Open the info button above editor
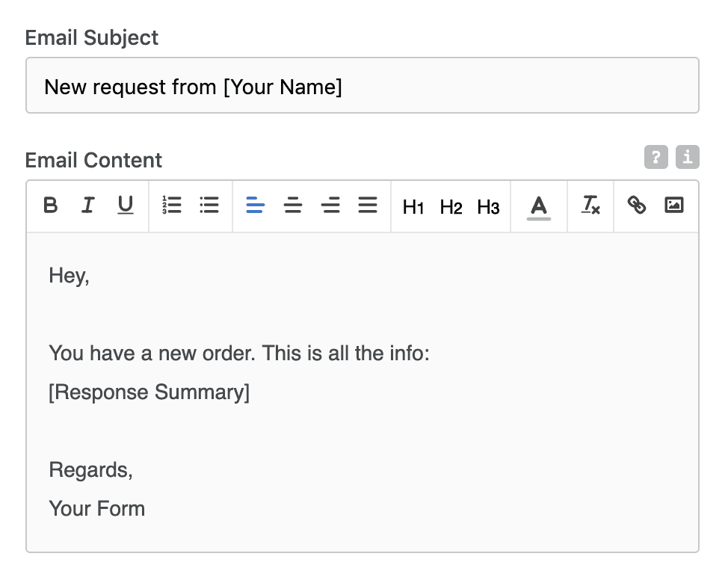728x574 pixels. [x=688, y=157]
